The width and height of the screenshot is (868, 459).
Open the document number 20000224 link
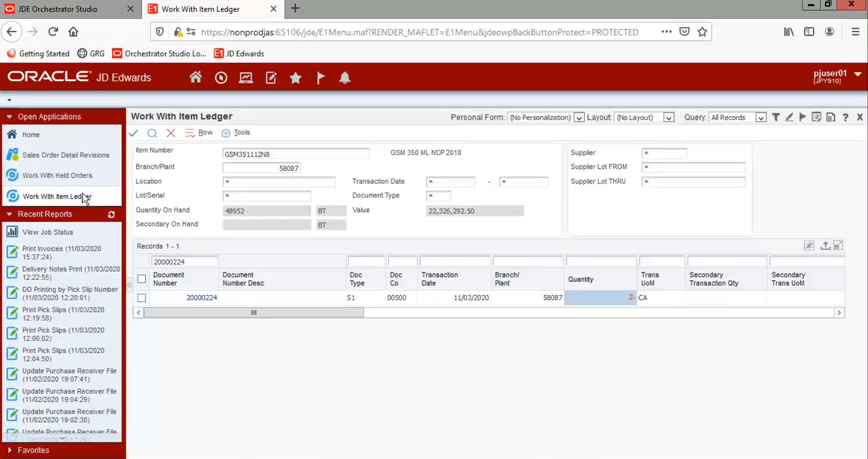coord(202,298)
